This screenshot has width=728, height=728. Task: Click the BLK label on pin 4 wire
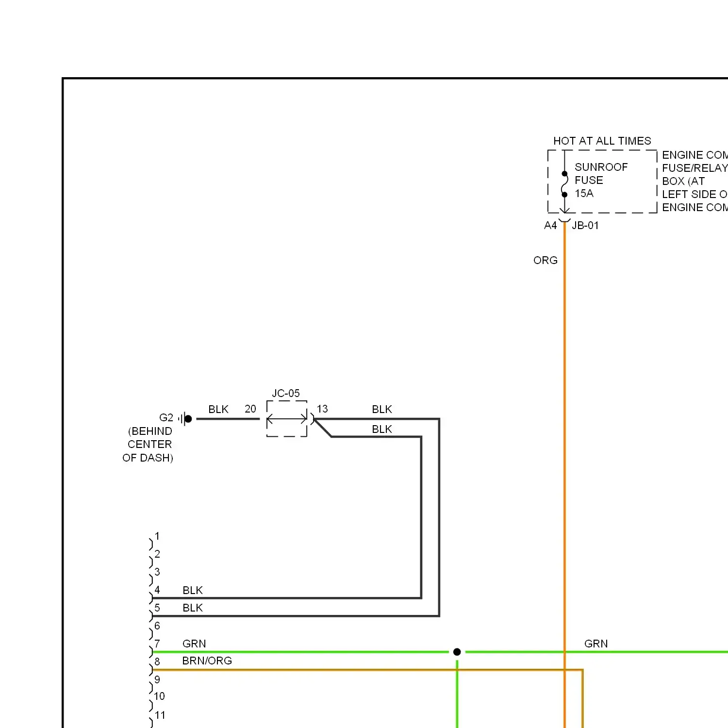(193, 591)
